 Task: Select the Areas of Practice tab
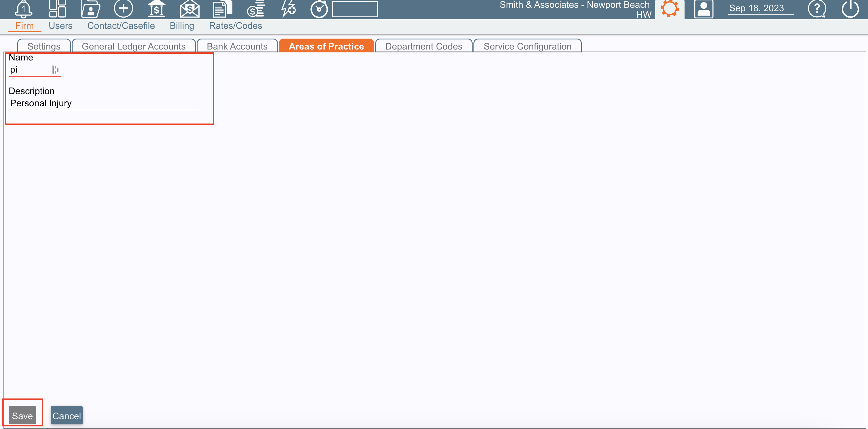pyautogui.click(x=326, y=46)
